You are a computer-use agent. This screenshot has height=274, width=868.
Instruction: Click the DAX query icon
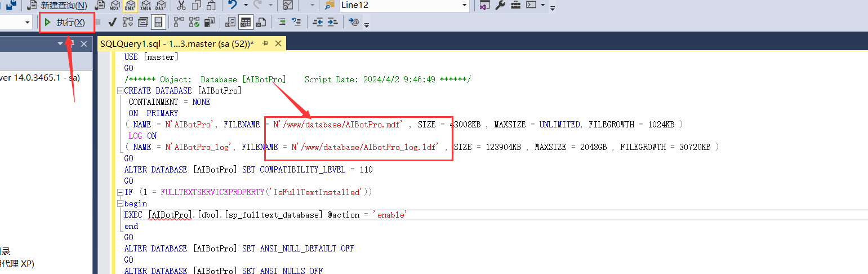[160, 6]
